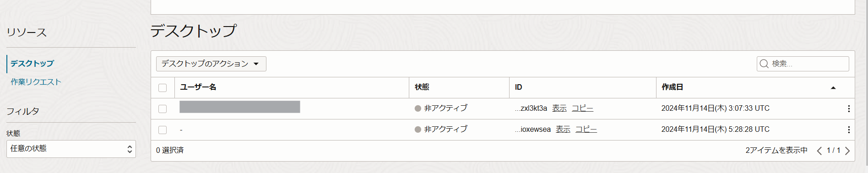868x173 pixels.
Task: Check the ioxewsea desktop row checkbox
Action: [163, 130]
